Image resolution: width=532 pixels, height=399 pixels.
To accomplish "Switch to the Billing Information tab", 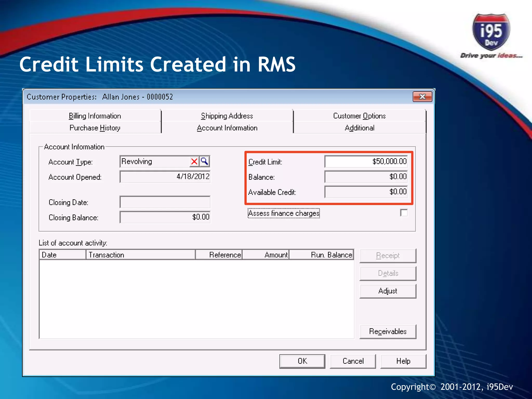I will point(95,116).
